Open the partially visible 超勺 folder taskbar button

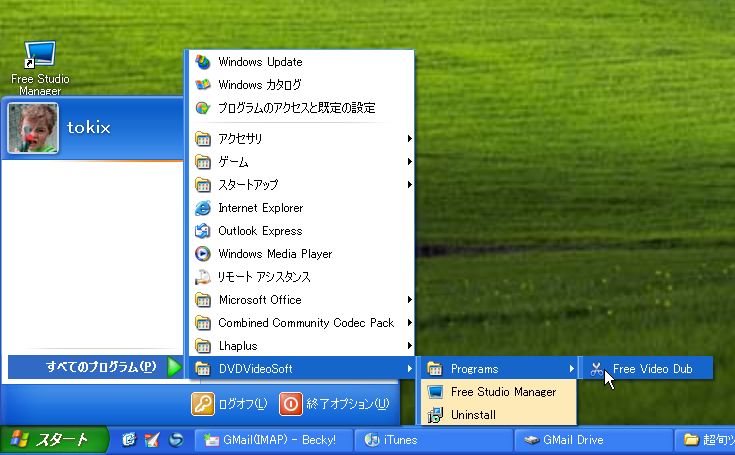(x=705, y=440)
